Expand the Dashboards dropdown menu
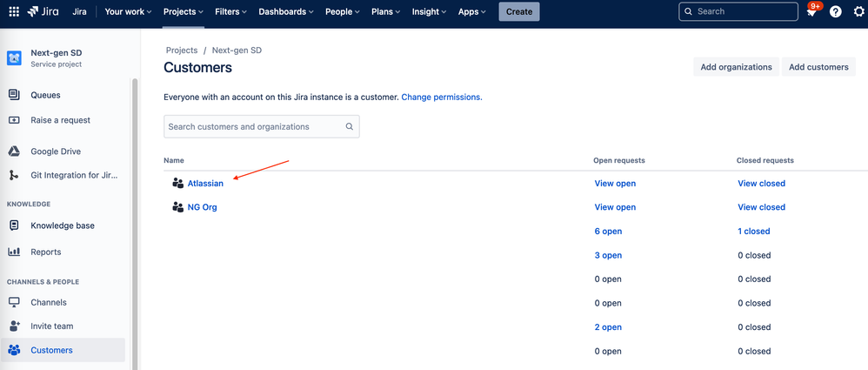The height and width of the screenshot is (370, 868). [286, 11]
